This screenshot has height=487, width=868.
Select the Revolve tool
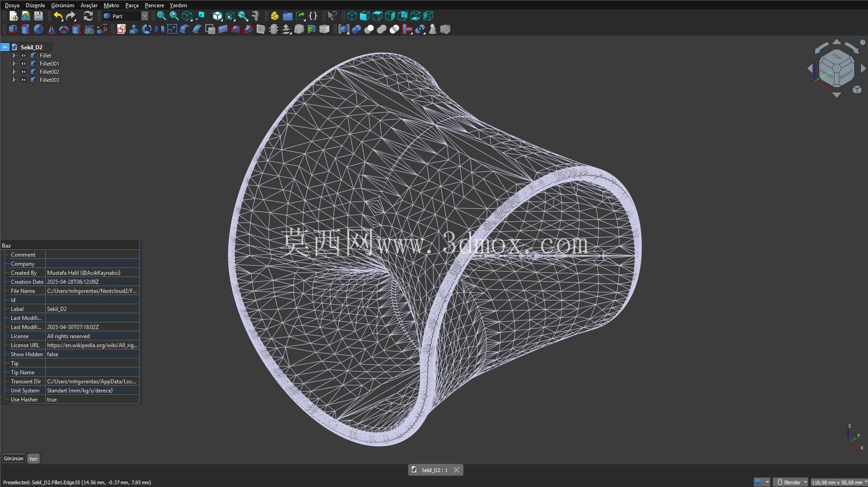[x=147, y=29]
